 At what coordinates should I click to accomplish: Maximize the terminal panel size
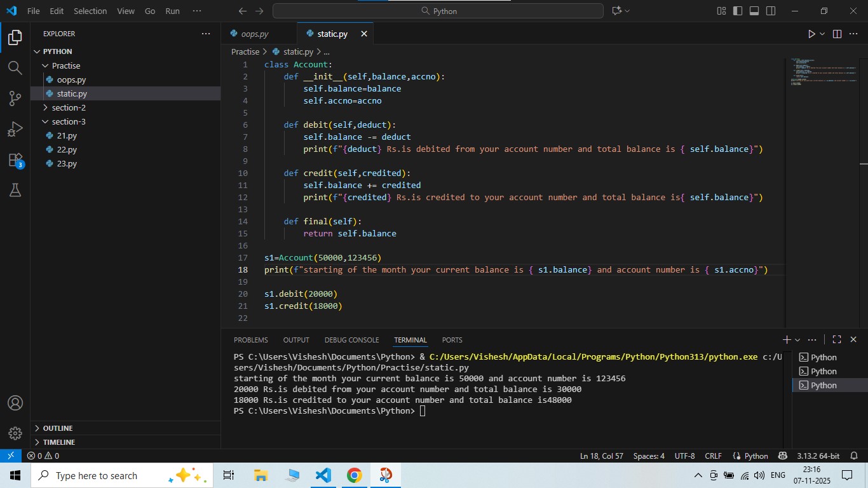coord(837,340)
